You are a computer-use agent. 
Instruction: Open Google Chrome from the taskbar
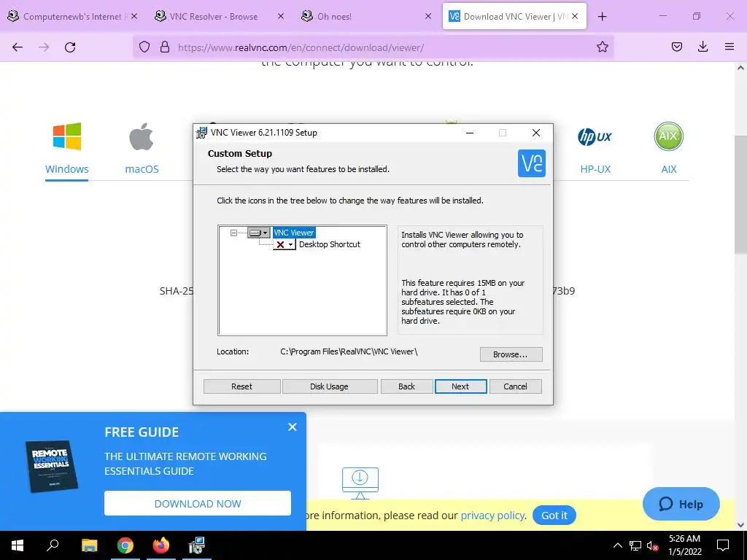(125, 545)
